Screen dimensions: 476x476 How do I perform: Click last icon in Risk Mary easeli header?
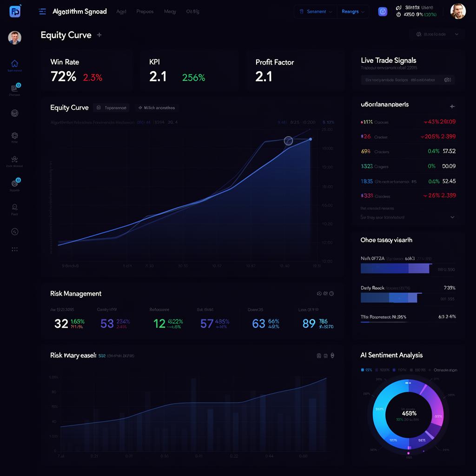332,356
